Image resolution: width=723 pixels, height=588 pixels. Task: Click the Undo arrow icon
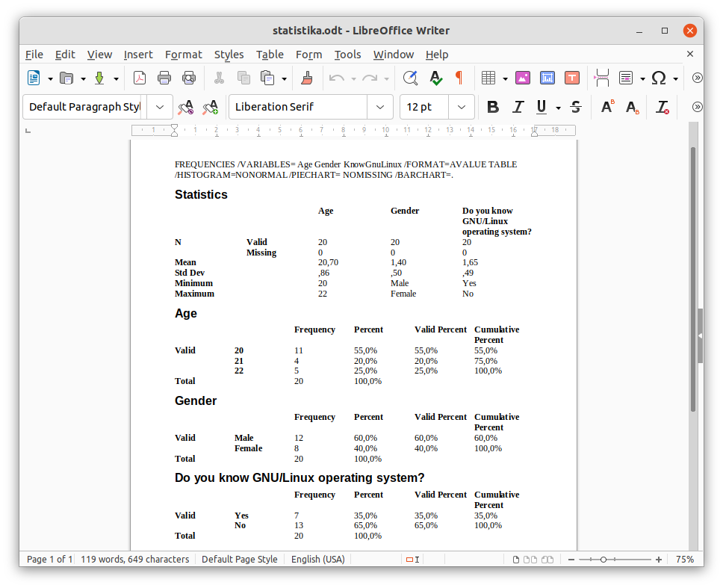coord(337,78)
